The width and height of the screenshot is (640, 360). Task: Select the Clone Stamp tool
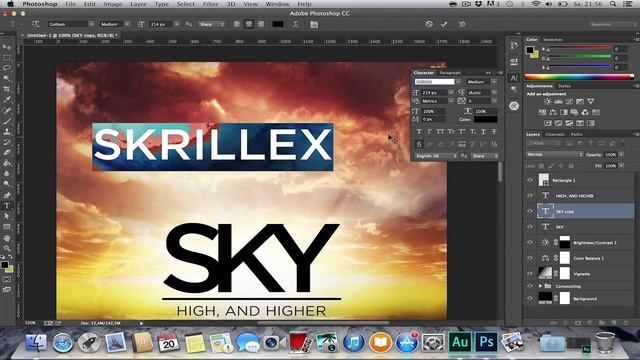(7, 131)
